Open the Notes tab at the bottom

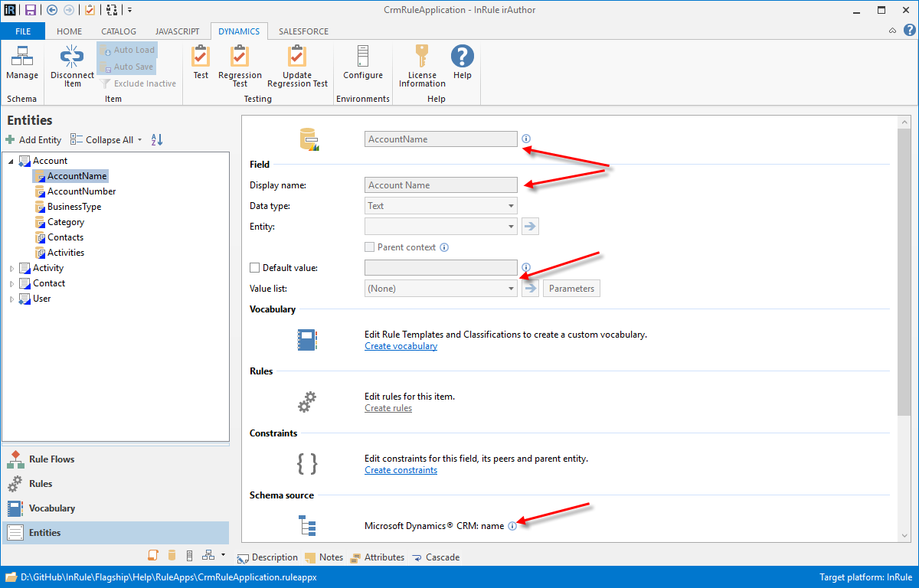pyautogui.click(x=324, y=557)
